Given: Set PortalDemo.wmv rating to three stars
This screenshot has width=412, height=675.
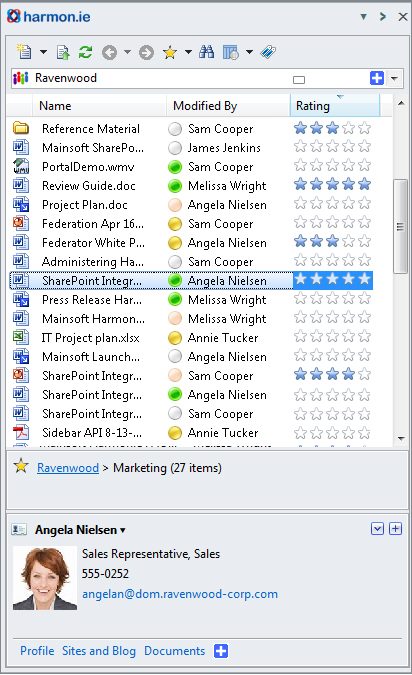Looking at the screenshot, I should [x=332, y=165].
